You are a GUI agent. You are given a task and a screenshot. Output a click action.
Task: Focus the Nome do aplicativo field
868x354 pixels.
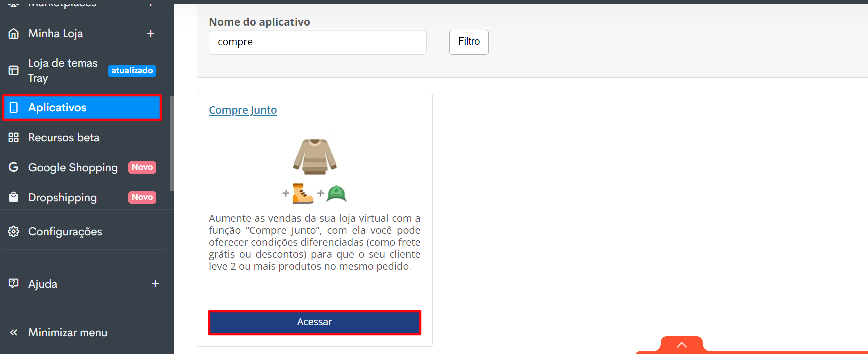point(318,42)
